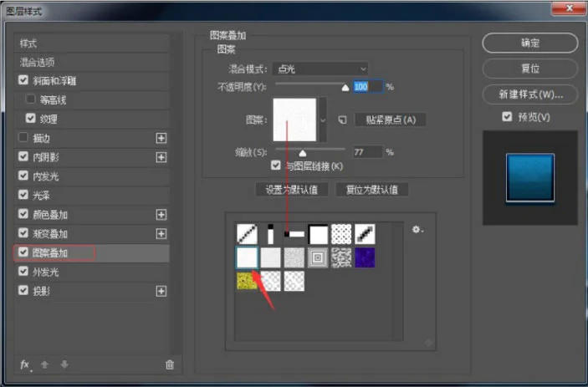Click the large current pattern preview thumbnail

coord(294,120)
